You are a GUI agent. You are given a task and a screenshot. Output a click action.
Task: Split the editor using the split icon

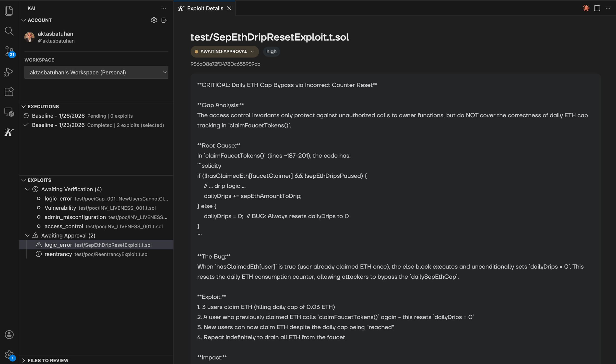click(x=597, y=8)
